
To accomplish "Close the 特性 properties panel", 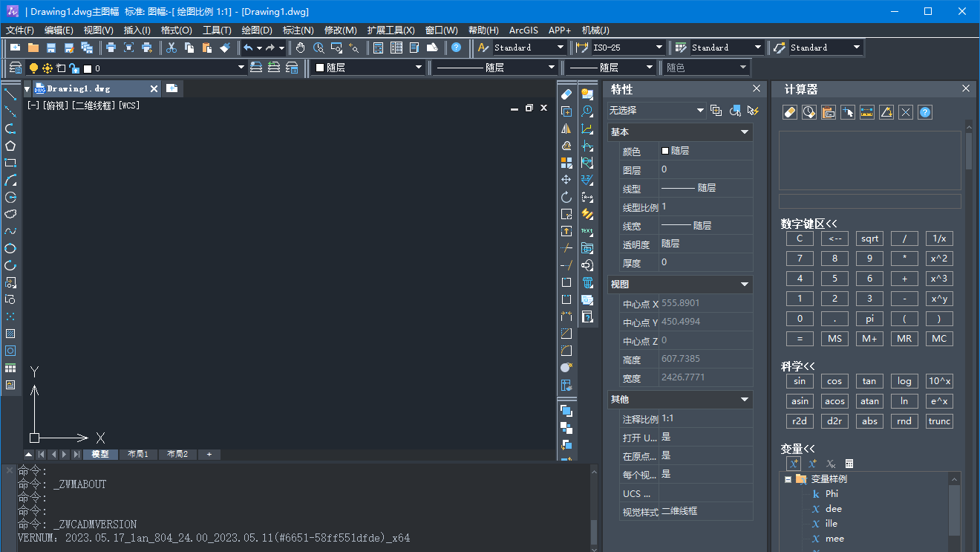I will pyautogui.click(x=757, y=88).
